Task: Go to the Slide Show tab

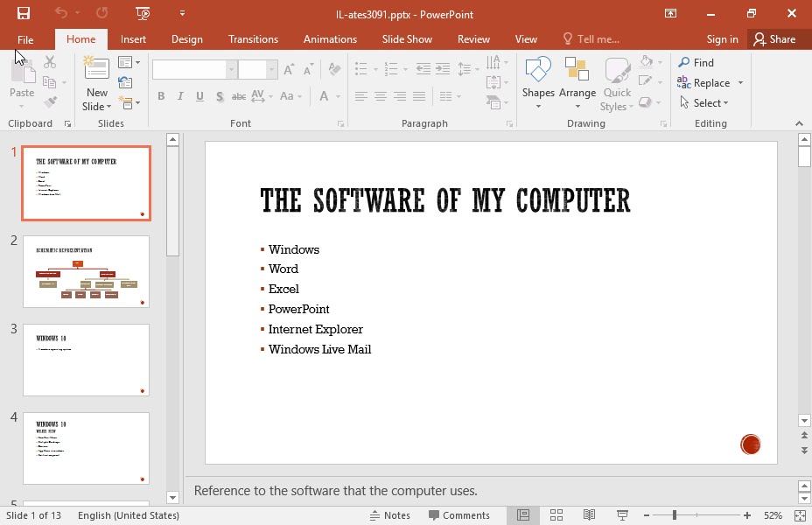Action: pyautogui.click(x=407, y=39)
